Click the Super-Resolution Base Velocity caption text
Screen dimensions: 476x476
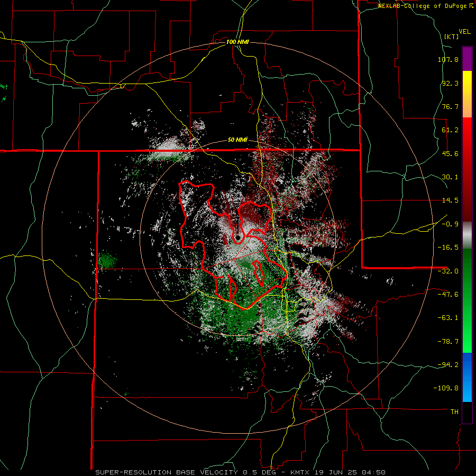pos(240,472)
